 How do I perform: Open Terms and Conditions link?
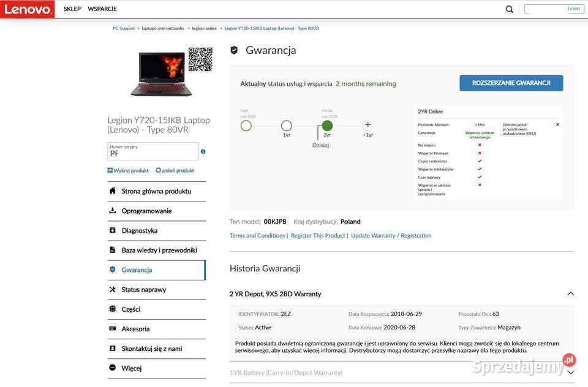pos(257,236)
